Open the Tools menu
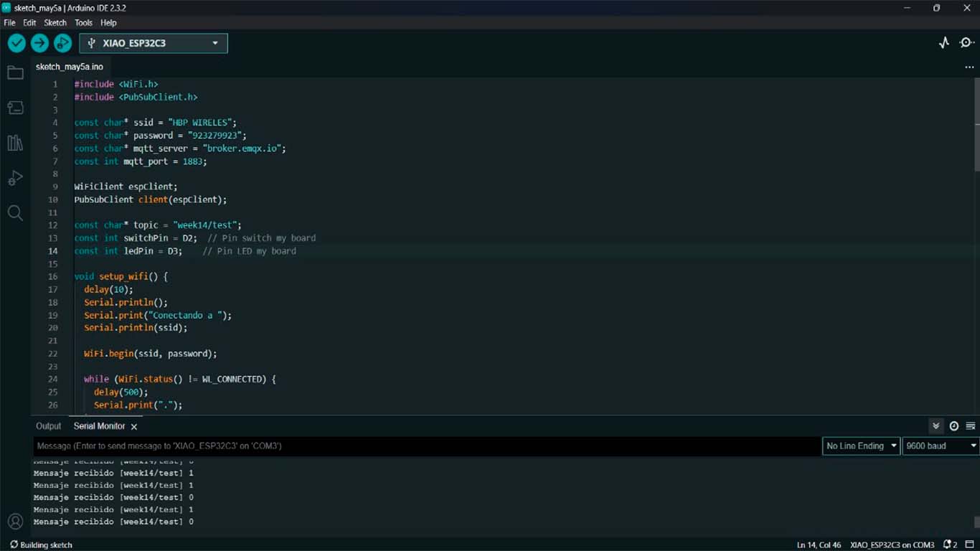Viewport: 980px width, 551px height. pos(83,23)
